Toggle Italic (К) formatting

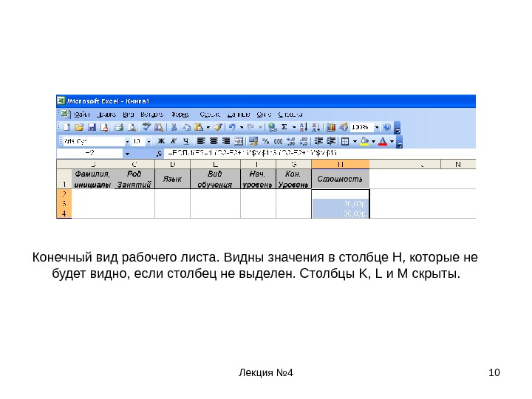point(174,141)
